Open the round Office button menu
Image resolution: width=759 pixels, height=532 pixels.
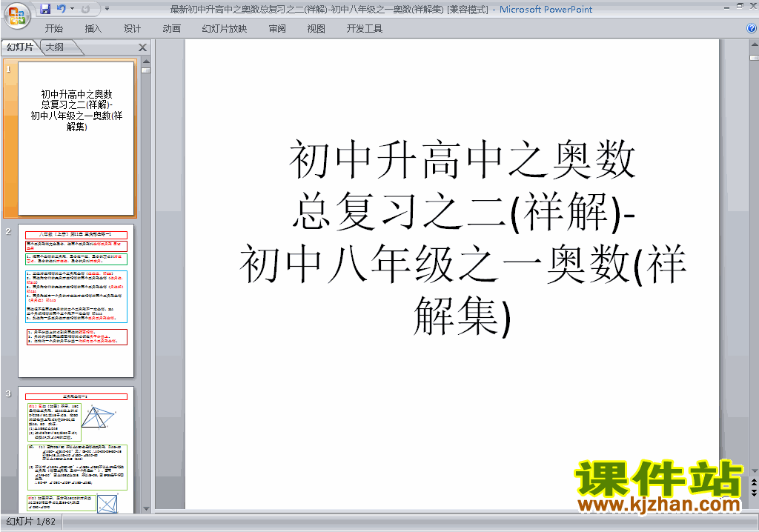(x=17, y=16)
